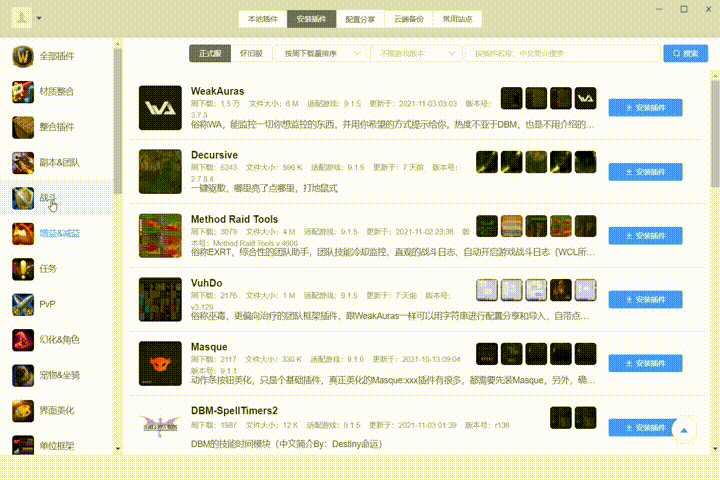Viewport: 720px width, 480px height.
Task: Click the Method Raid Tools addon image
Action: (x=160, y=235)
